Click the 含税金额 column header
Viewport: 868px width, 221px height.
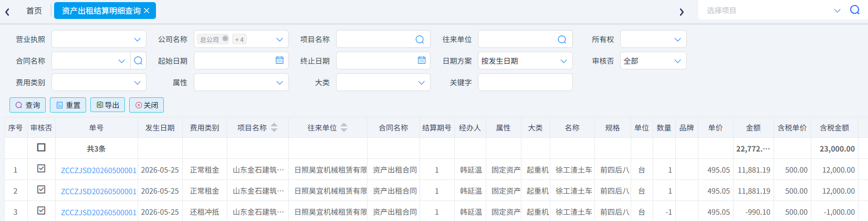[834, 127]
